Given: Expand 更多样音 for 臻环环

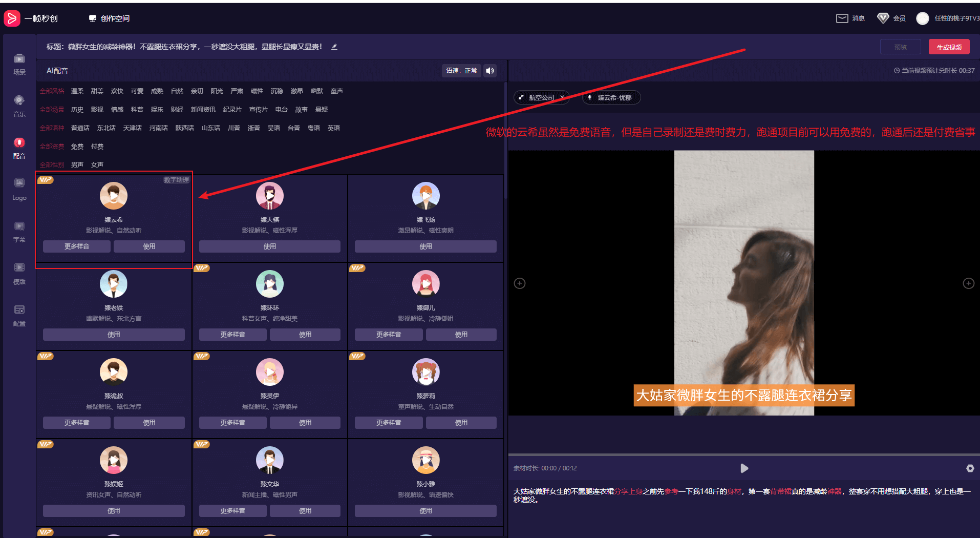Looking at the screenshot, I should (233, 335).
